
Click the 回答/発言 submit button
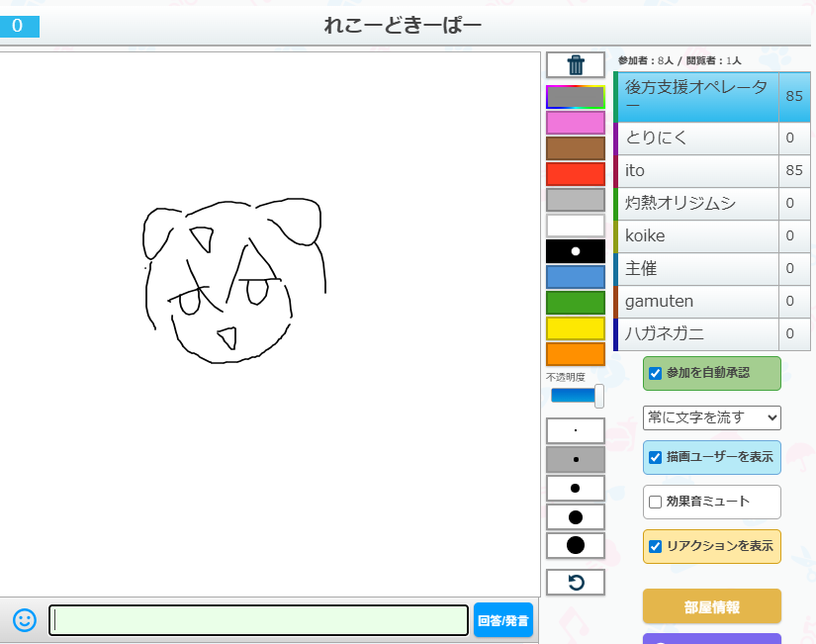pyautogui.click(x=502, y=621)
